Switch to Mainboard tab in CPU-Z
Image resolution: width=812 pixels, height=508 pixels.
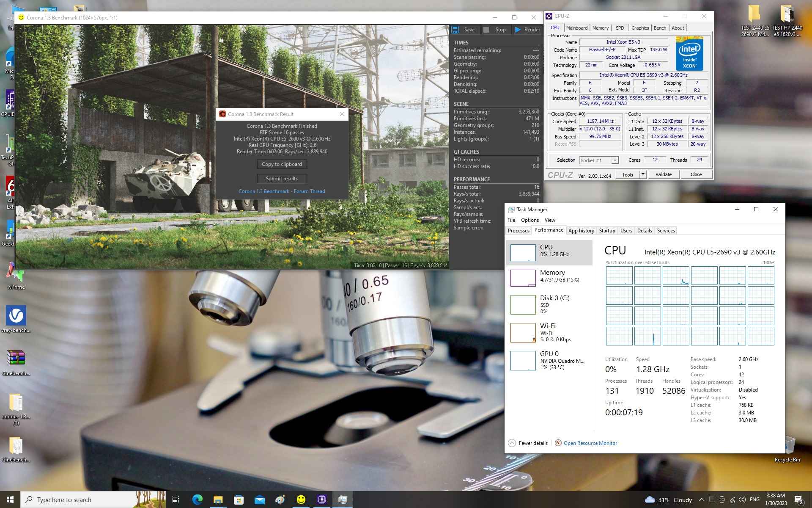click(577, 28)
